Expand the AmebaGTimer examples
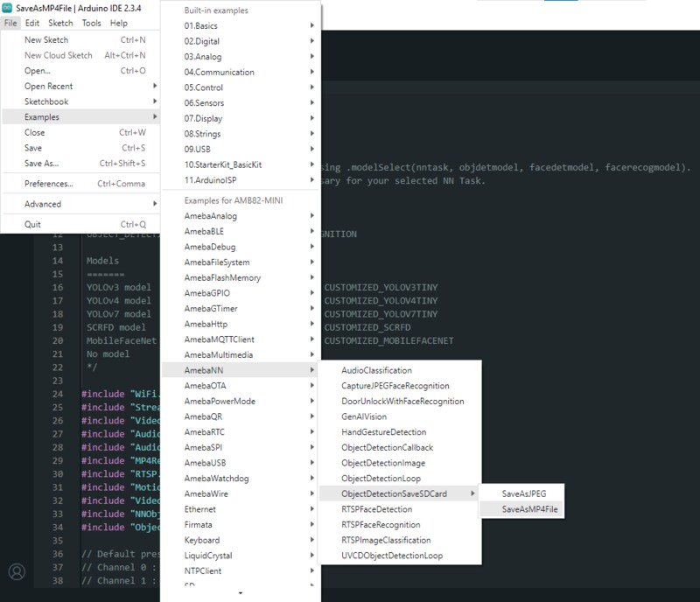The image size is (700, 602). click(x=241, y=309)
